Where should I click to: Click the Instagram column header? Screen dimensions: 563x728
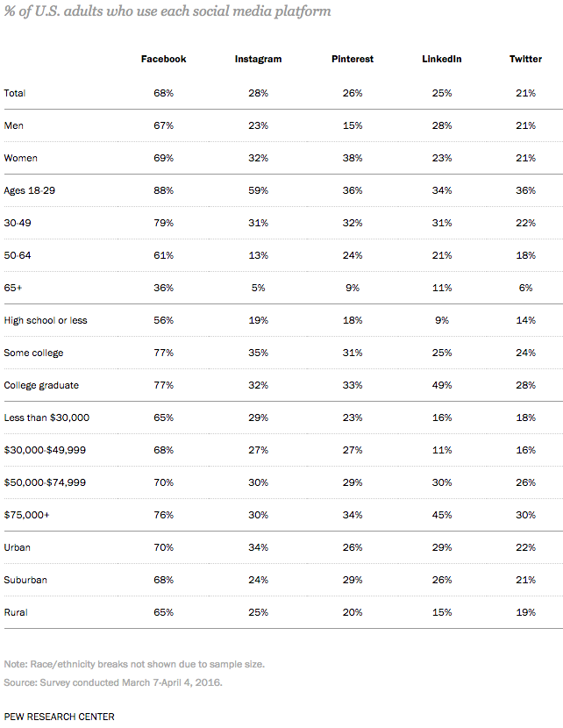pos(258,59)
